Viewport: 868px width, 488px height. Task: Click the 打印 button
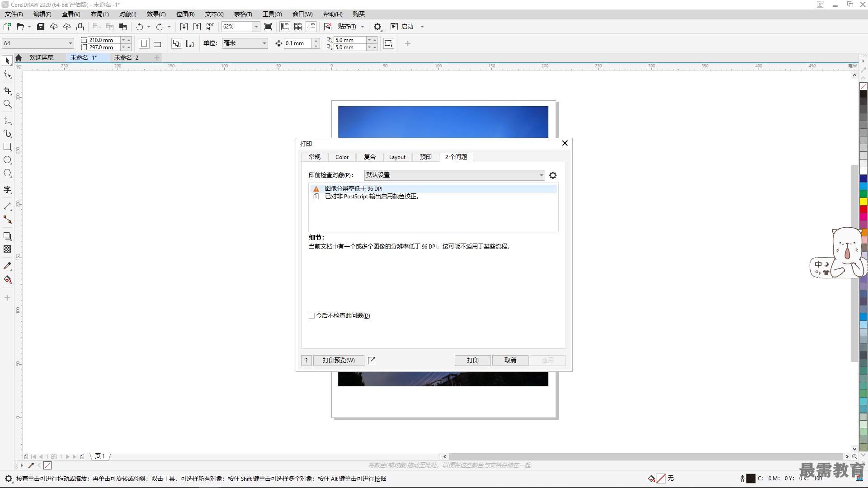coord(473,360)
